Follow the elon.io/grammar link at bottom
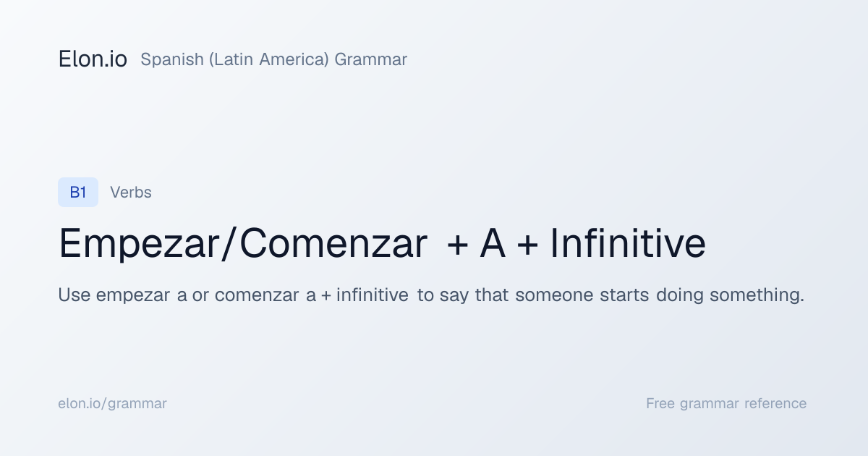This screenshot has height=456, width=868. coord(112,404)
